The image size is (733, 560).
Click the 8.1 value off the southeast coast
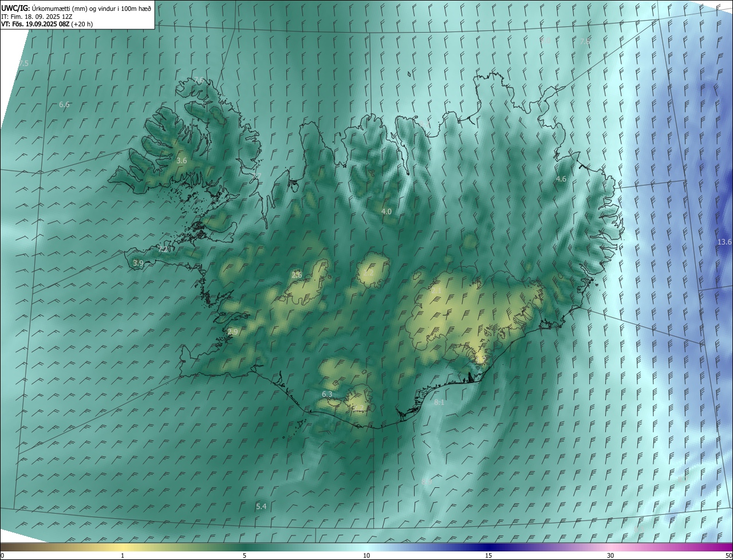[439, 403]
